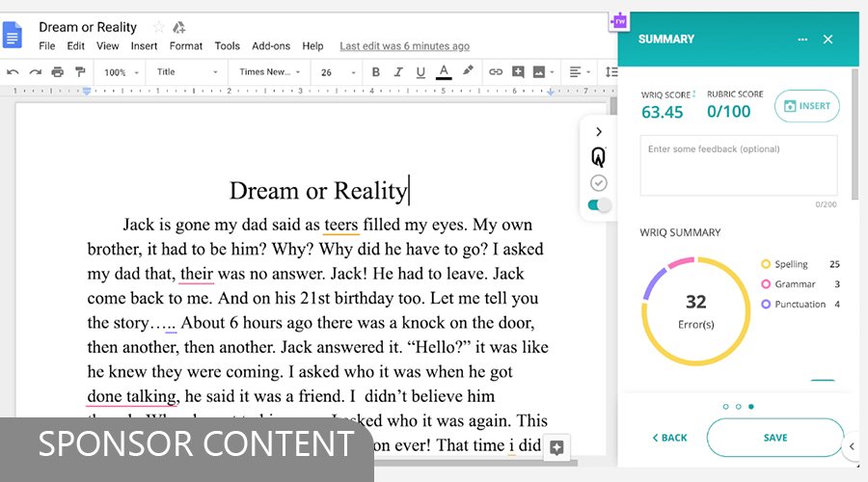The image size is (868, 482).
Task: Open the insert image dropdown arrow
Action: pos(552,72)
